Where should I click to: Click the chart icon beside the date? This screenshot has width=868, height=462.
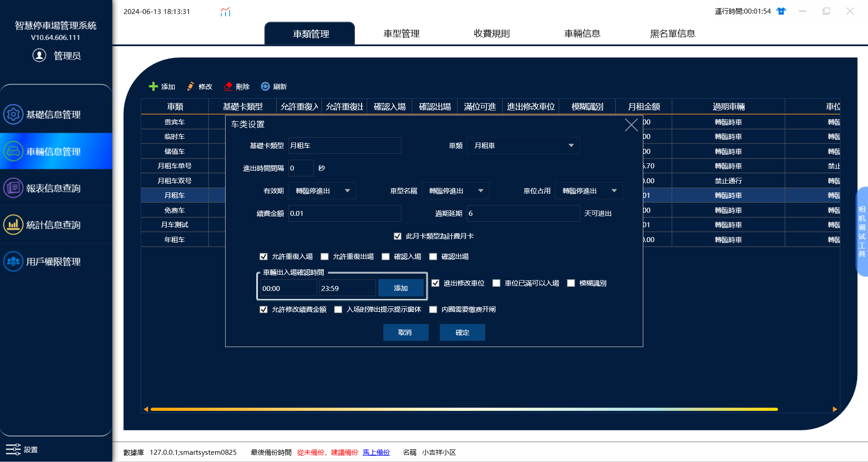click(x=225, y=12)
